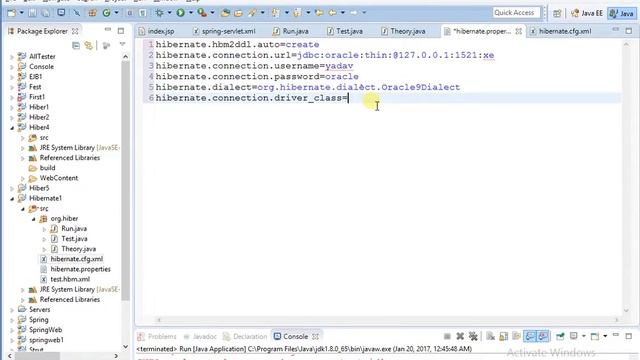Open the dropdown arrow beside the Run icon
Viewport: 640px width, 360px height.
(191, 13)
